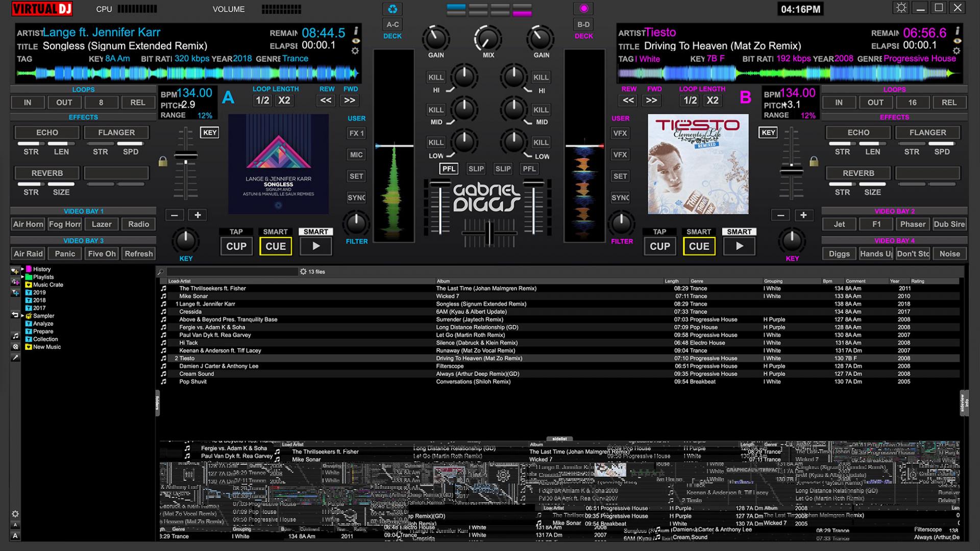The image size is (980, 551).
Task: Click the crossfader
Action: coord(489,233)
